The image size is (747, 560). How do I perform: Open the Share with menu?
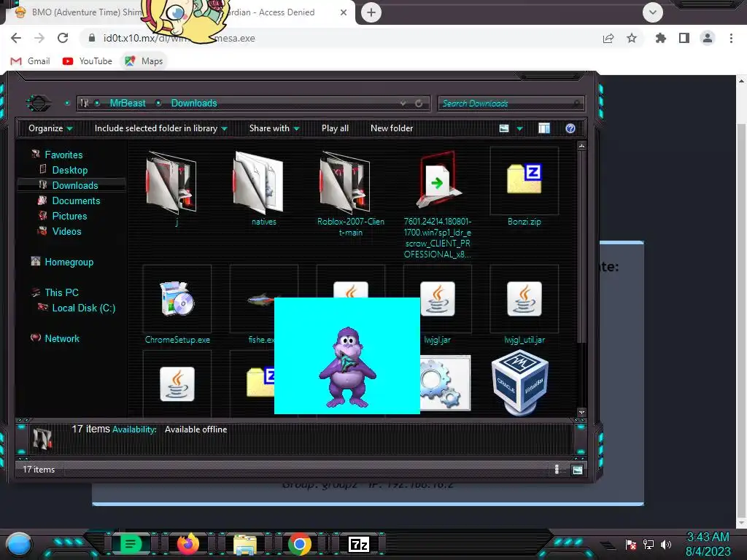[274, 128]
